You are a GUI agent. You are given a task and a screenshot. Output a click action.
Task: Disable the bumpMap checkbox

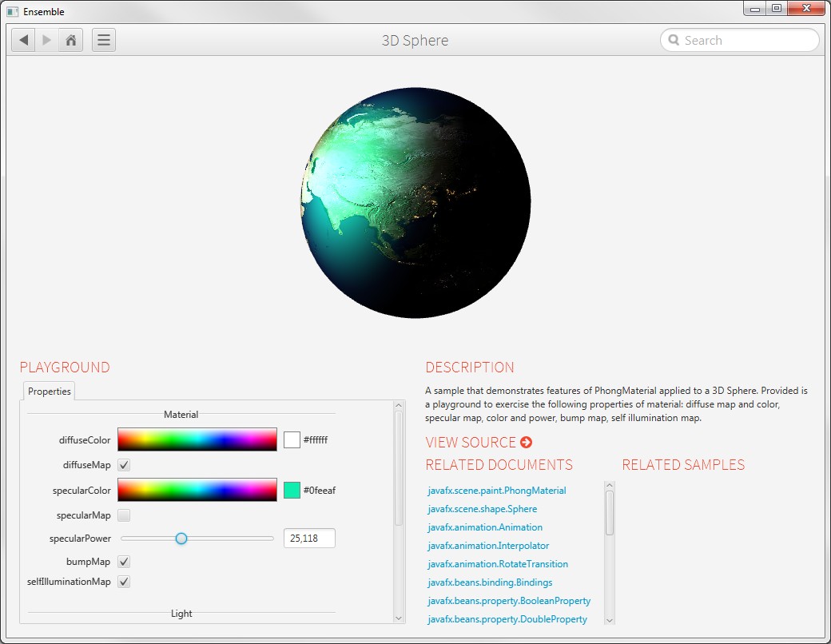coord(124,562)
